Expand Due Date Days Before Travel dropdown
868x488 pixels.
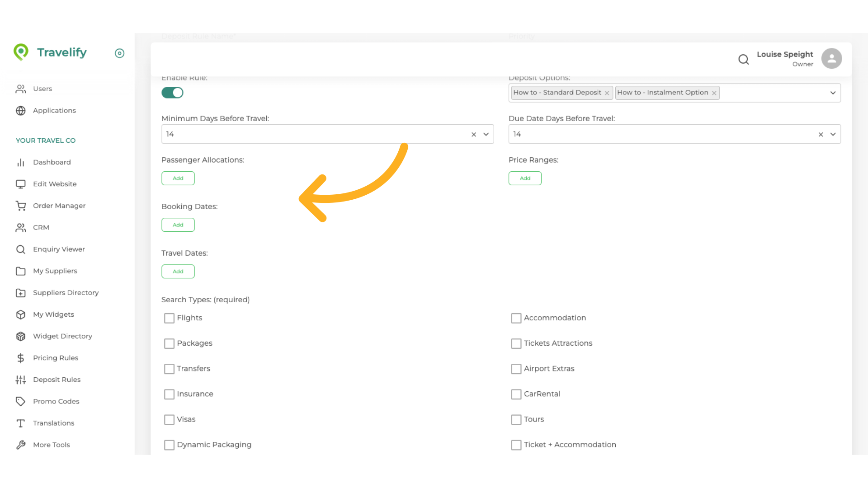[x=833, y=134]
